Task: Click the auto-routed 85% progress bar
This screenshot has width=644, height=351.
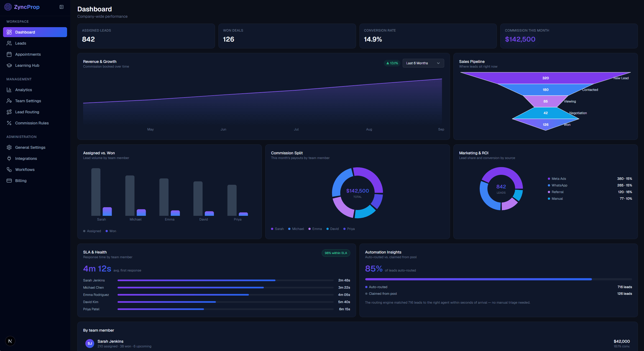Action: 499,279
